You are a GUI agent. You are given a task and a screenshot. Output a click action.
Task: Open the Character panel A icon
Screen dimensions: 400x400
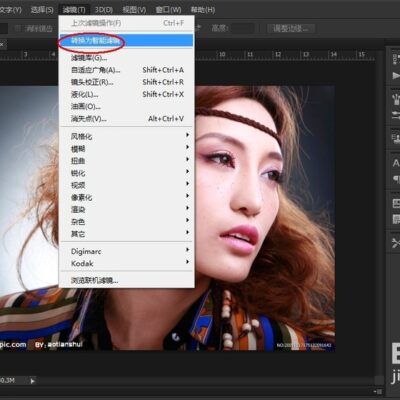396,163
